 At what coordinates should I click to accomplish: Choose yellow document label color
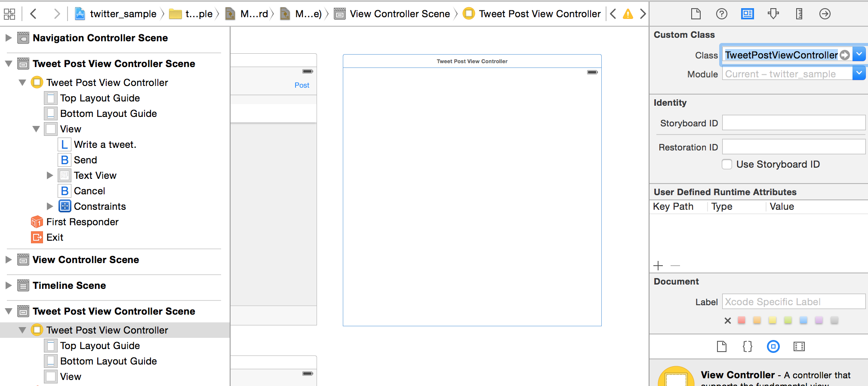tap(773, 320)
